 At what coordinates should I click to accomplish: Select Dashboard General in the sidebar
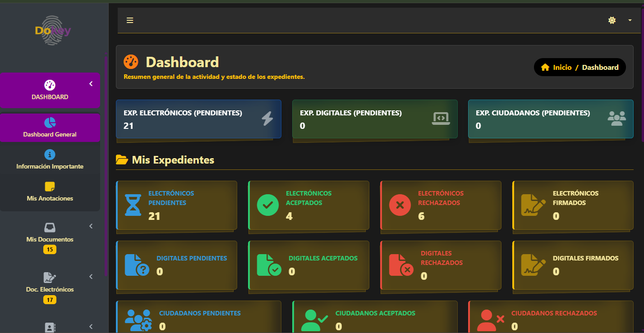[50, 128]
